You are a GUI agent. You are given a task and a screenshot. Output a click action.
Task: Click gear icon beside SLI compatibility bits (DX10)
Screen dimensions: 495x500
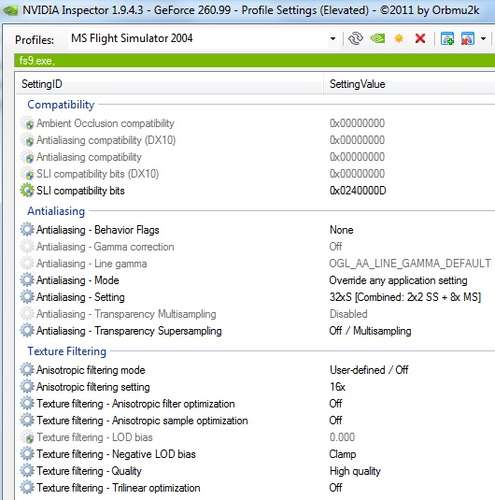(x=29, y=175)
